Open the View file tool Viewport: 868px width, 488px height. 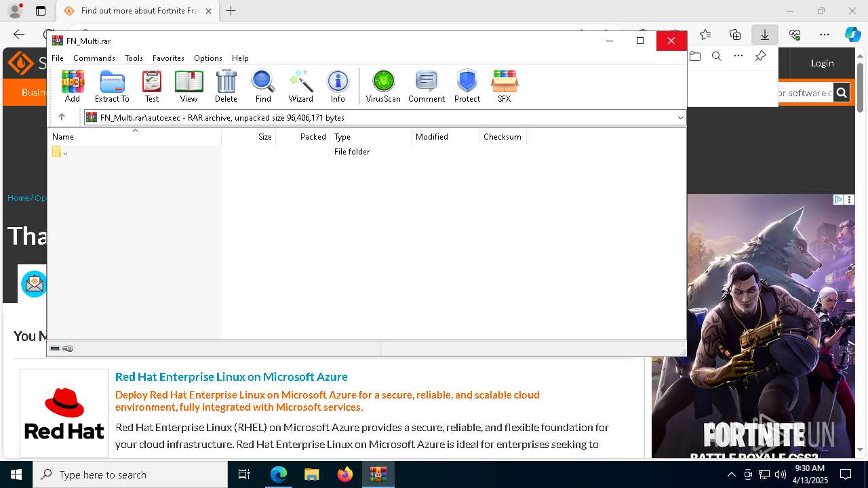[189, 86]
